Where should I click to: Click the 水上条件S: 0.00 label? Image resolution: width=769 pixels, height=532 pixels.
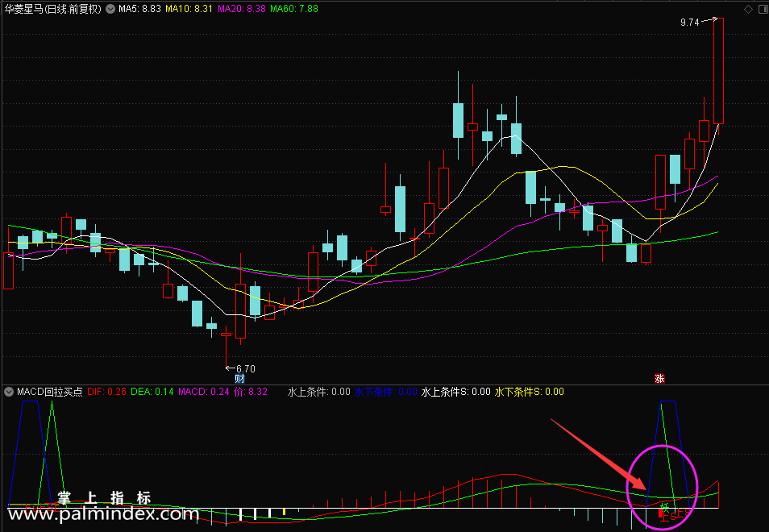[x=456, y=392]
